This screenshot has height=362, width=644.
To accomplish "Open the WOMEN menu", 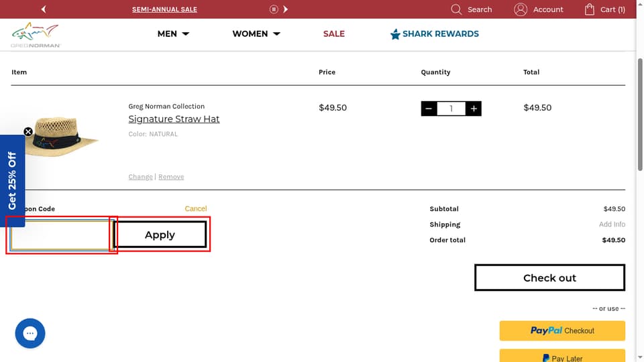I will pos(250,34).
